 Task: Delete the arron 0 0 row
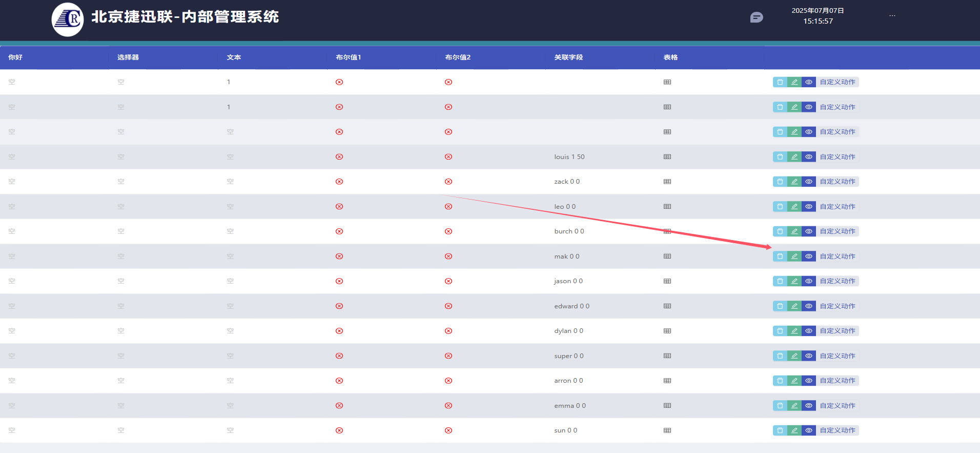coord(780,381)
